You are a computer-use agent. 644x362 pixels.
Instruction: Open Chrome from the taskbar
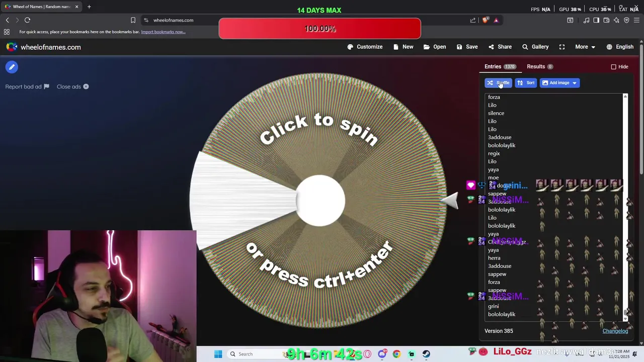[396, 354]
